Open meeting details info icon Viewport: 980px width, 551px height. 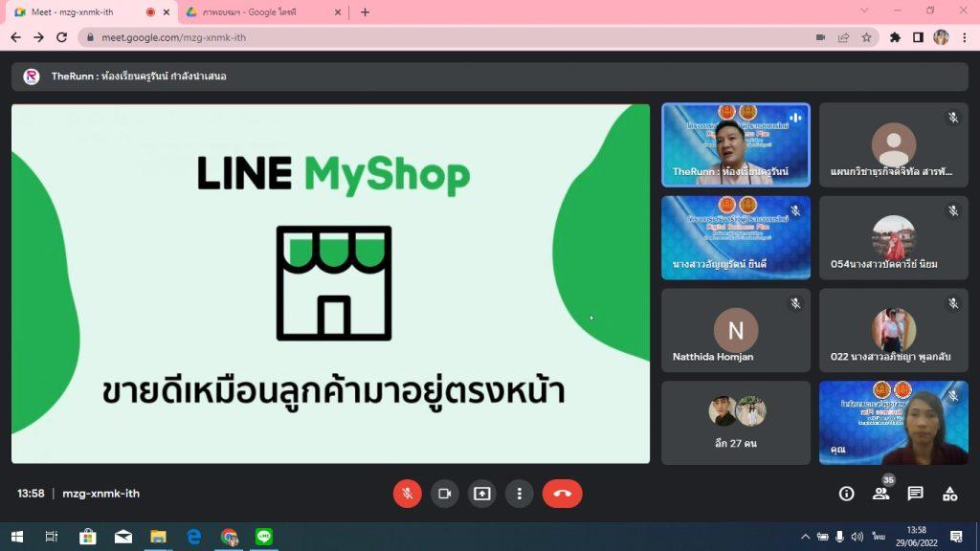[846, 494]
